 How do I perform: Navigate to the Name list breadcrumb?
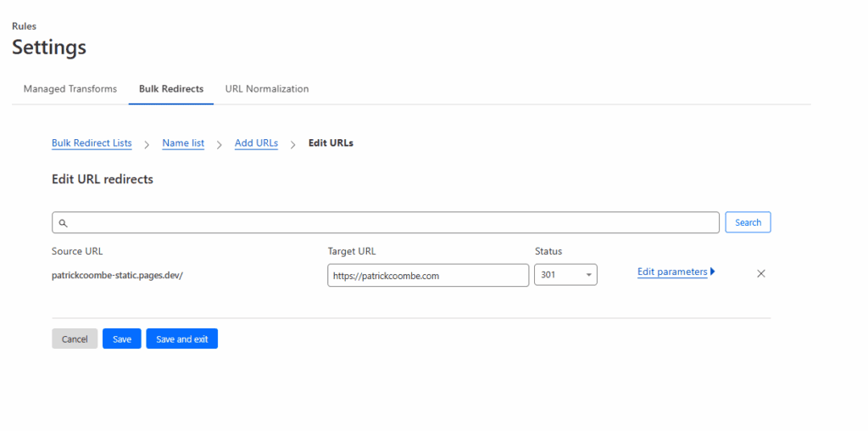point(183,143)
